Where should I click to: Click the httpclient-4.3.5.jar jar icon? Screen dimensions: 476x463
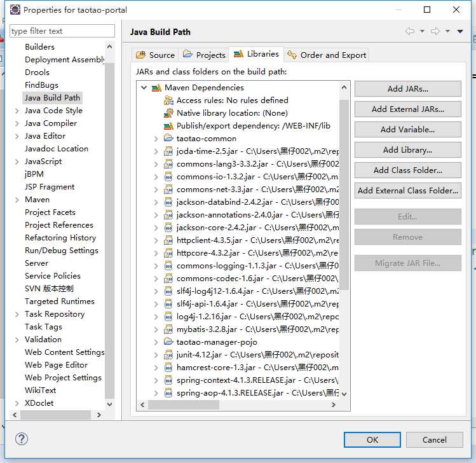point(168,240)
